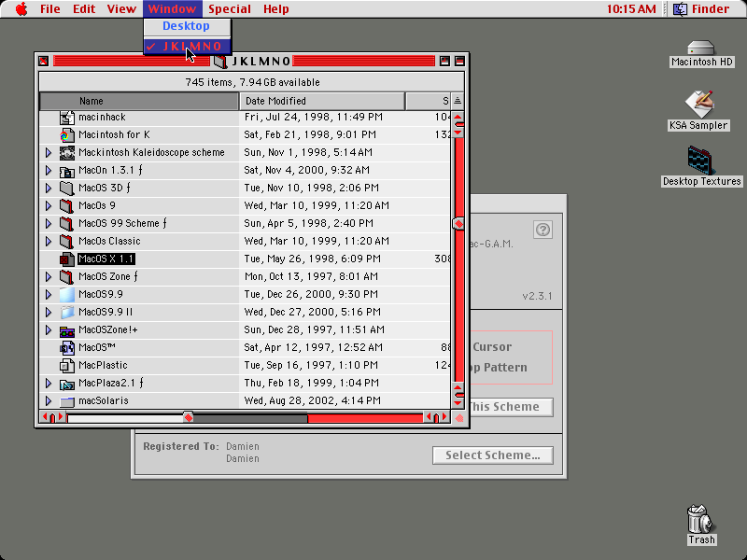Open the Special menu
The image size is (747, 560).
[x=230, y=9]
